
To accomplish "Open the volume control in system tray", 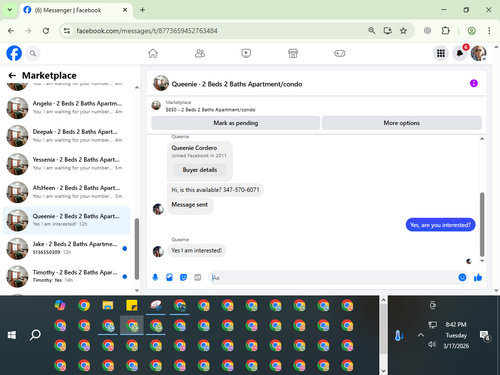I will pyautogui.click(x=432, y=344).
